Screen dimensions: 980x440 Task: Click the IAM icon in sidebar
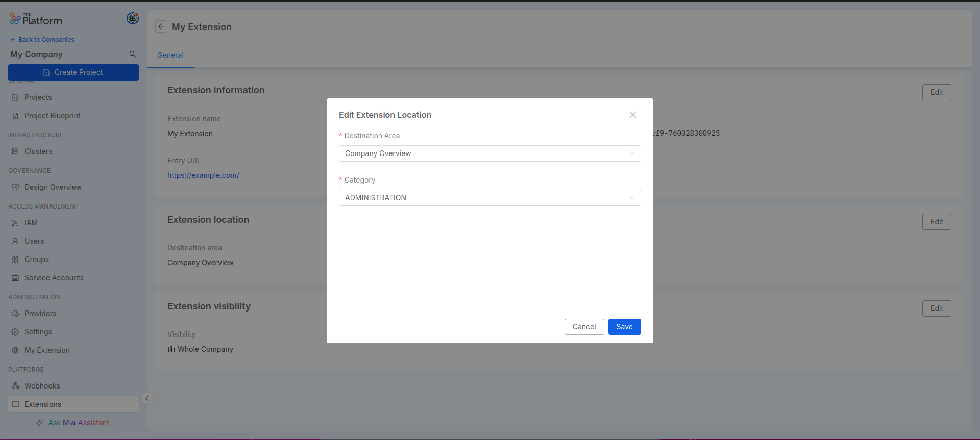pyautogui.click(x=15, y=223)
